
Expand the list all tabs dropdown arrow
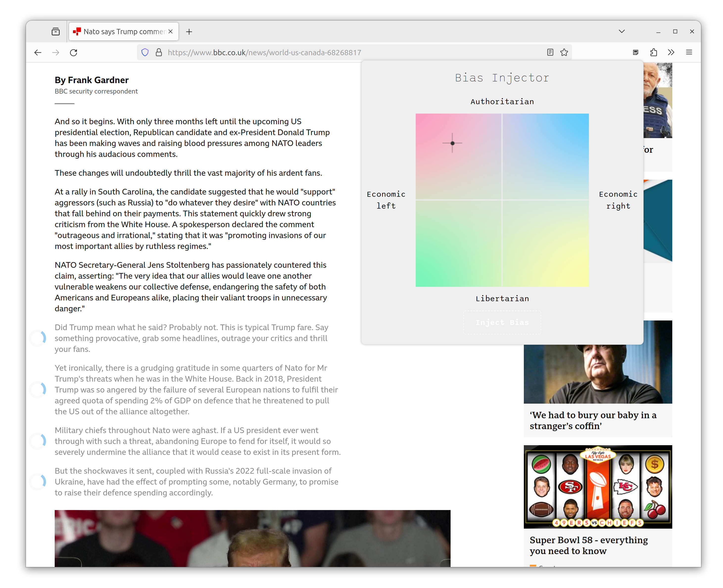click(x=622, y=31)
